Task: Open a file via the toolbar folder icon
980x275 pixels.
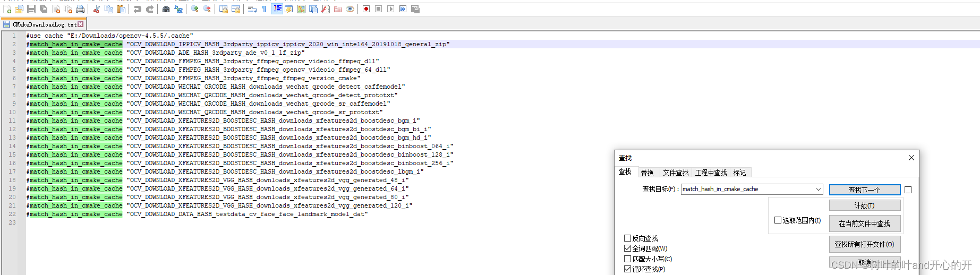Action: 19,9
